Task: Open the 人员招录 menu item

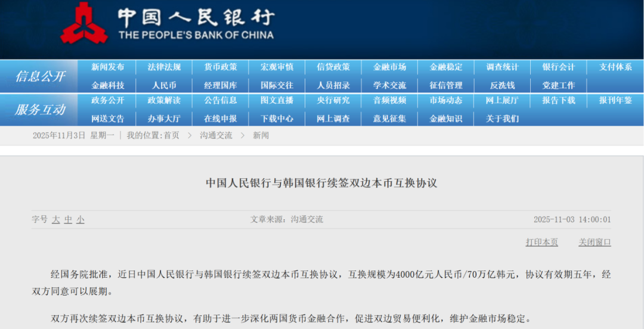Action: point(333,85)
